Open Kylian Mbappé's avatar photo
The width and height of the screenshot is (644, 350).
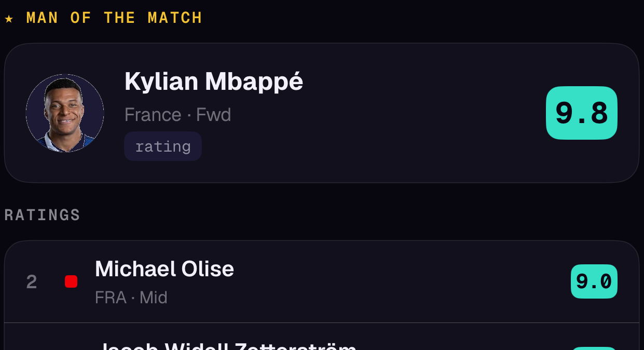(x=65, y=113)
